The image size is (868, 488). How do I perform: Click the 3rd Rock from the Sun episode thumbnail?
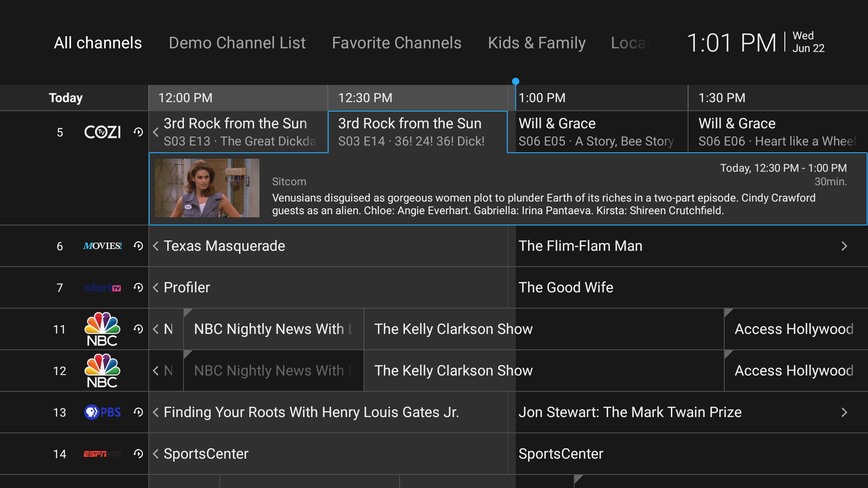[x=206, y=188]
